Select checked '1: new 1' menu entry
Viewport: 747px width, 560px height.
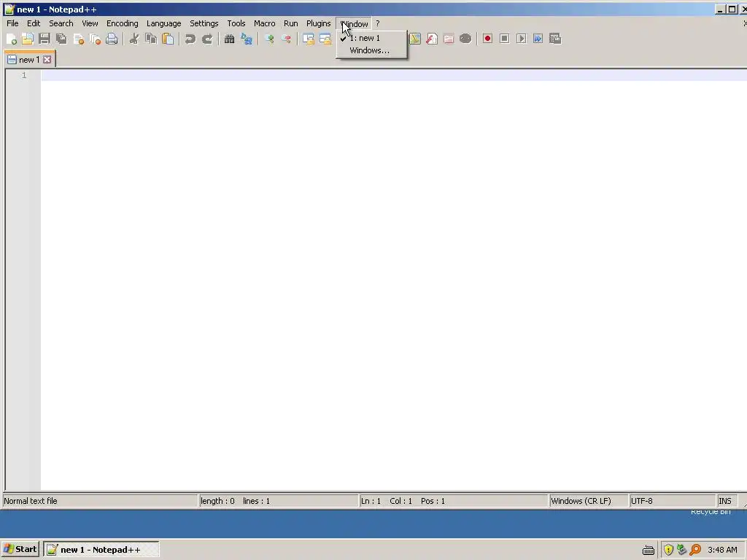point(371,38)
